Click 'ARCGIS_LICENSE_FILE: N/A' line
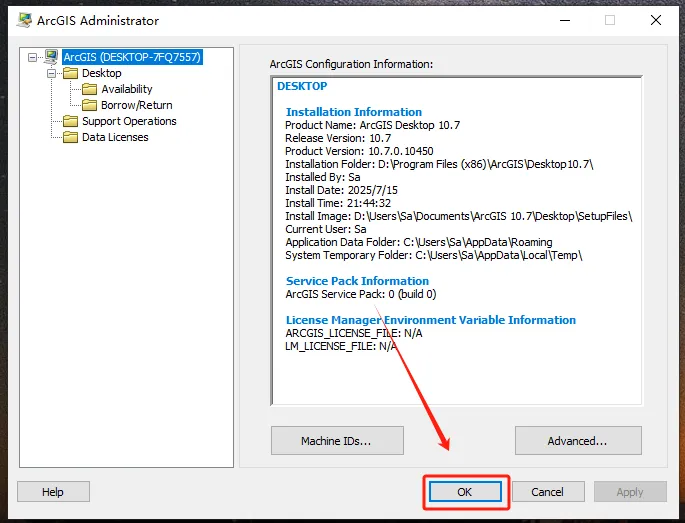The height and width of the screenshot is (523, 685). pyautogui.click(x=354, y=334)
